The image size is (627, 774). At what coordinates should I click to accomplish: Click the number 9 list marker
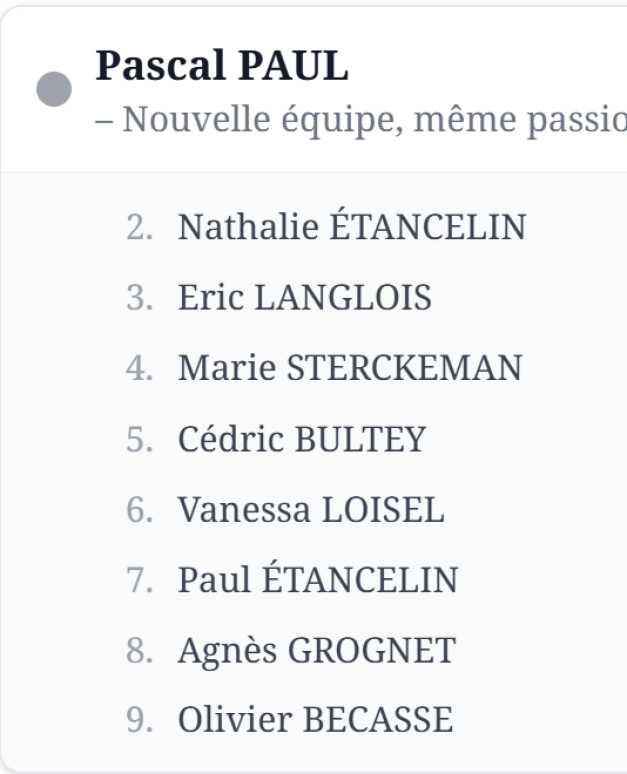(140, 721)
